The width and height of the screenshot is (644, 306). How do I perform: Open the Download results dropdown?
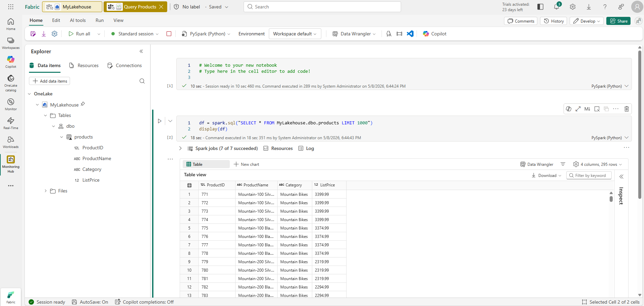pos(546,175)
